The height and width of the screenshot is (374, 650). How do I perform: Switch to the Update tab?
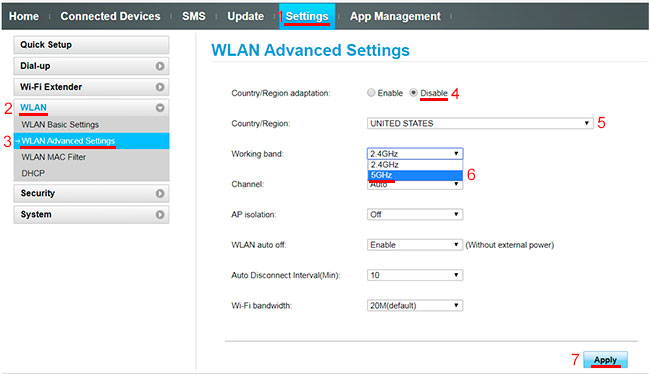tap(245, 16)
